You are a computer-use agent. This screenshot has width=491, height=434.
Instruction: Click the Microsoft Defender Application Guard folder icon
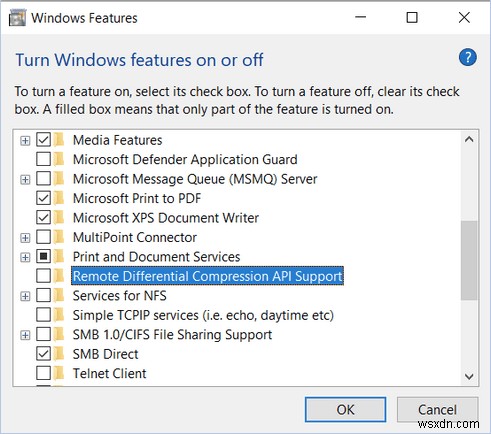pos(59,159)
